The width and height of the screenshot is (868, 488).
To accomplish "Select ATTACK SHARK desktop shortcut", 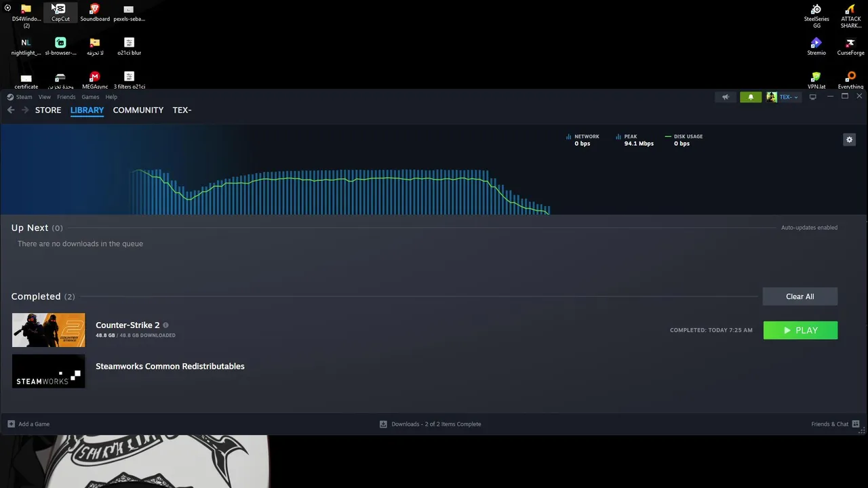I will tap(850, 16).
